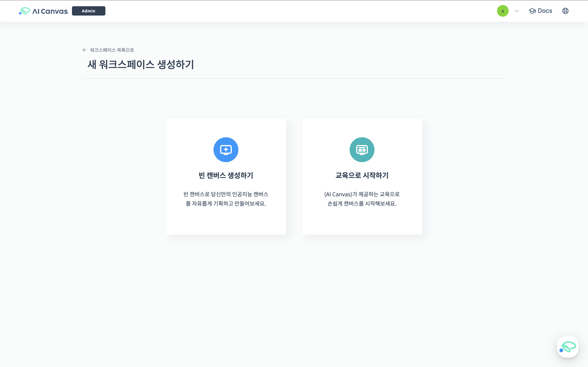588x367 pixels.
Task: Open the Docs link
Action: 545,11
